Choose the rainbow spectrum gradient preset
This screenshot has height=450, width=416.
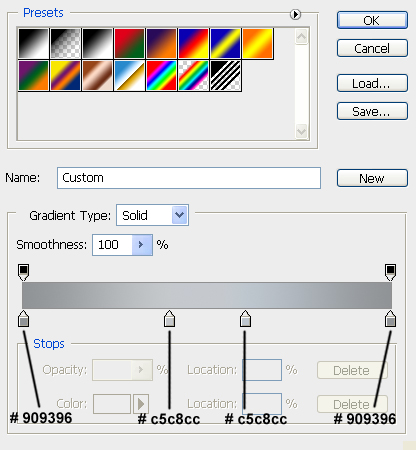point(161,76)
